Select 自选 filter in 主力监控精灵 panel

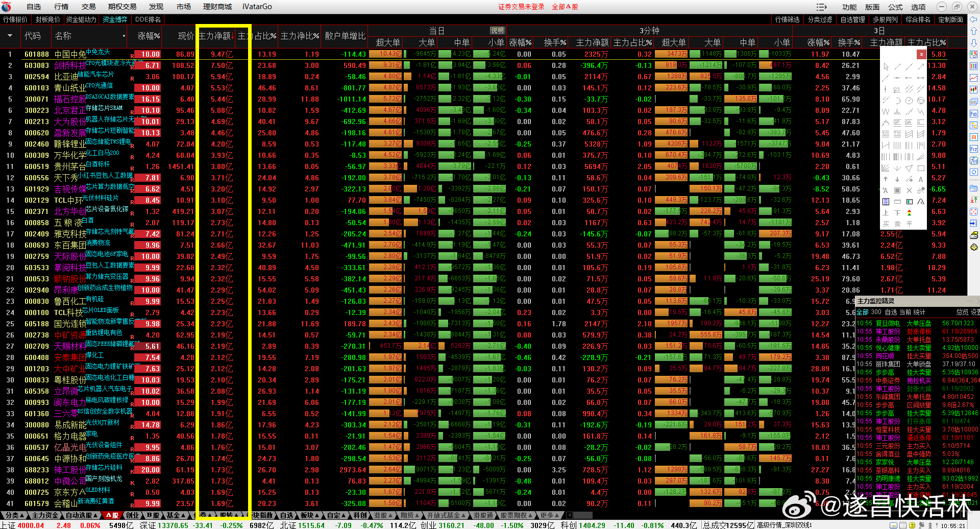click(891, 312)
